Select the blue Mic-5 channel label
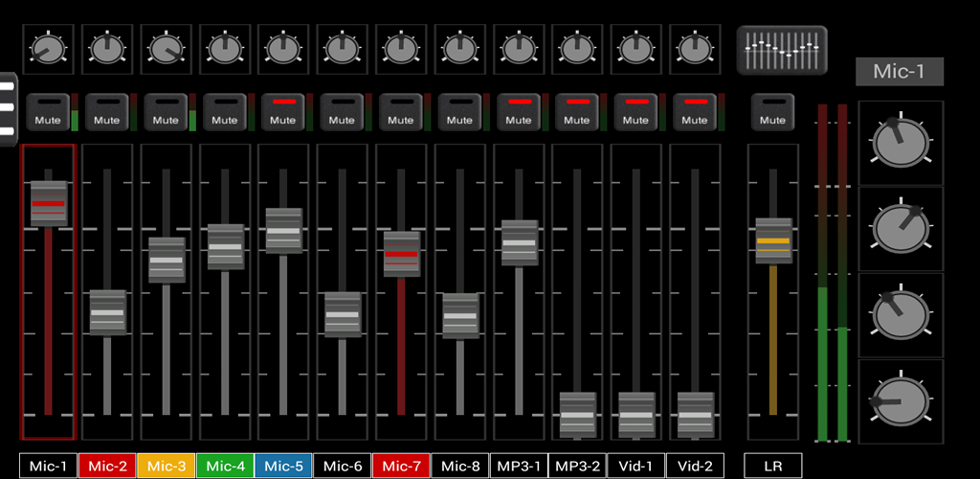The height and width of the screenshot is (479, 980). (283, 466)
